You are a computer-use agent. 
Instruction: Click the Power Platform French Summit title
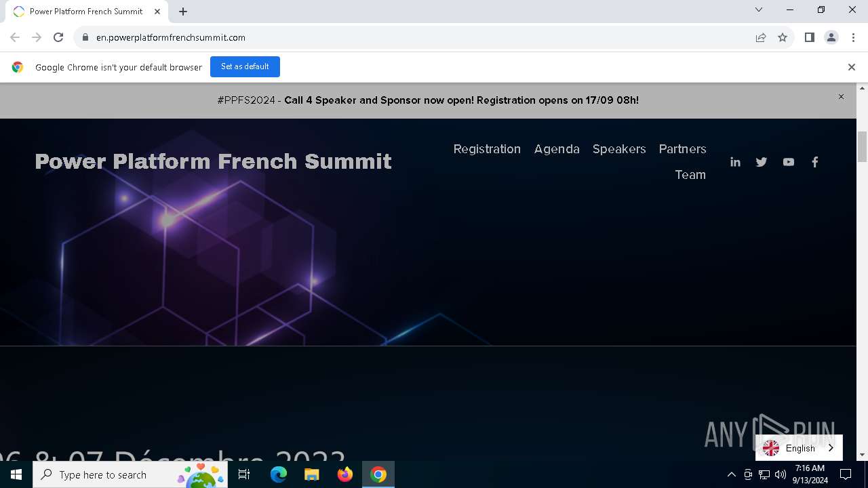click(x=213, y=161)
